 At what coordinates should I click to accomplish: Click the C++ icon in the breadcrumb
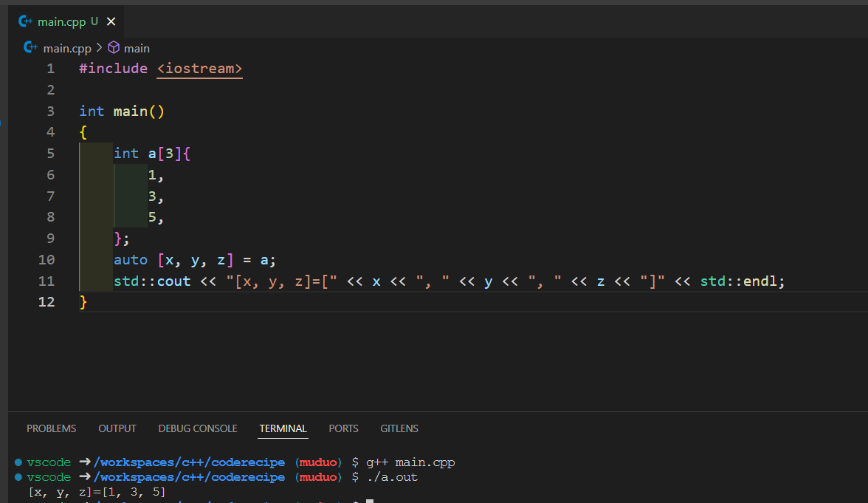pos(30,47)
